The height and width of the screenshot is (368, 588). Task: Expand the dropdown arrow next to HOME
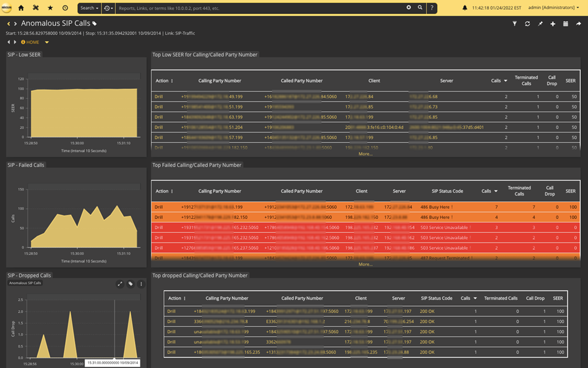pos(47,42)
